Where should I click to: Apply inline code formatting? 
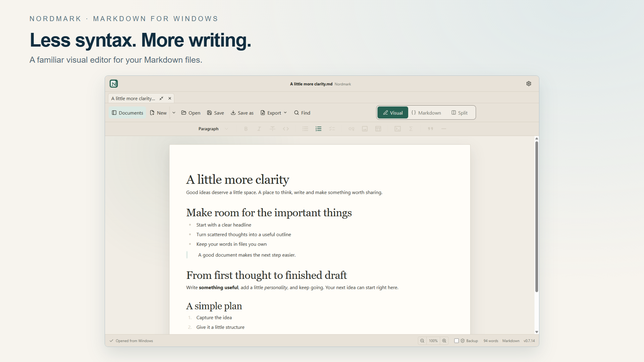[x=286, y=129]
